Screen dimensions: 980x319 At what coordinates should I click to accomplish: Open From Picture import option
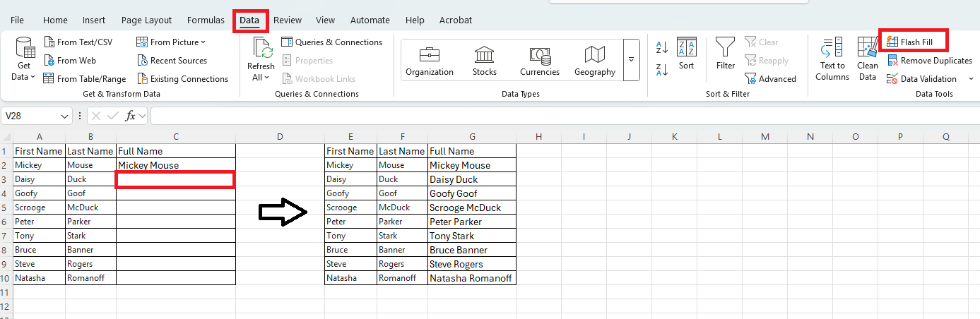point(171,42)
